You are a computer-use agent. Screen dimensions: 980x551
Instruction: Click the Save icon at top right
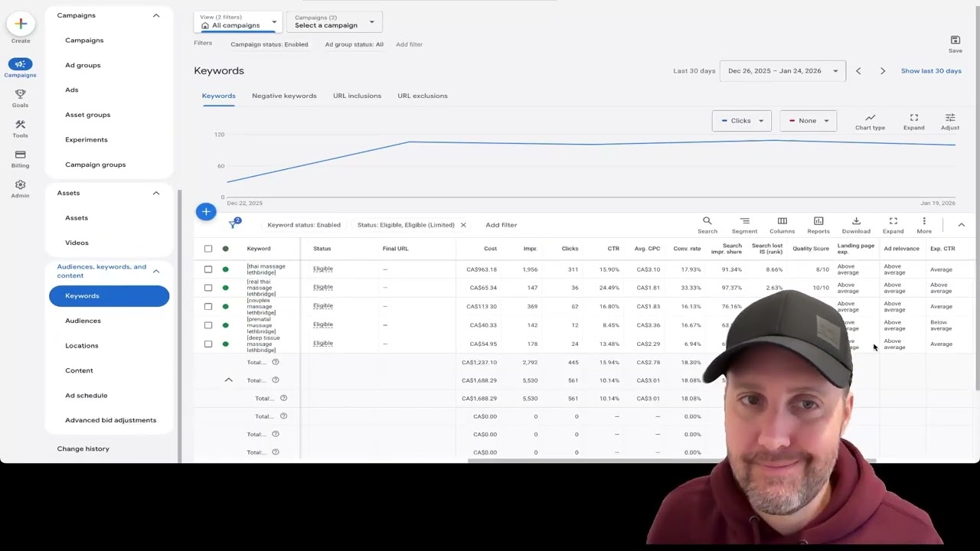(x=955, y=40)
